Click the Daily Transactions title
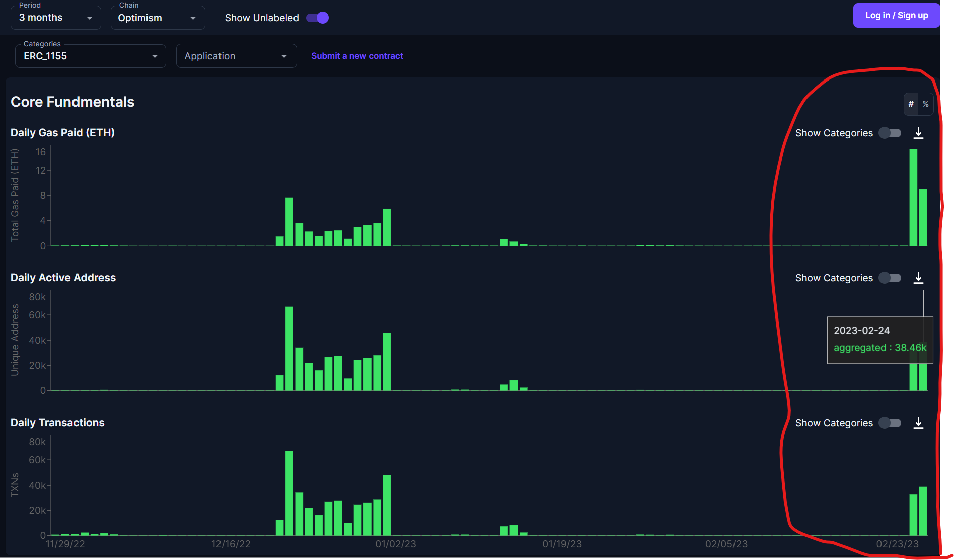954x560 pixels. coord(57,423)
